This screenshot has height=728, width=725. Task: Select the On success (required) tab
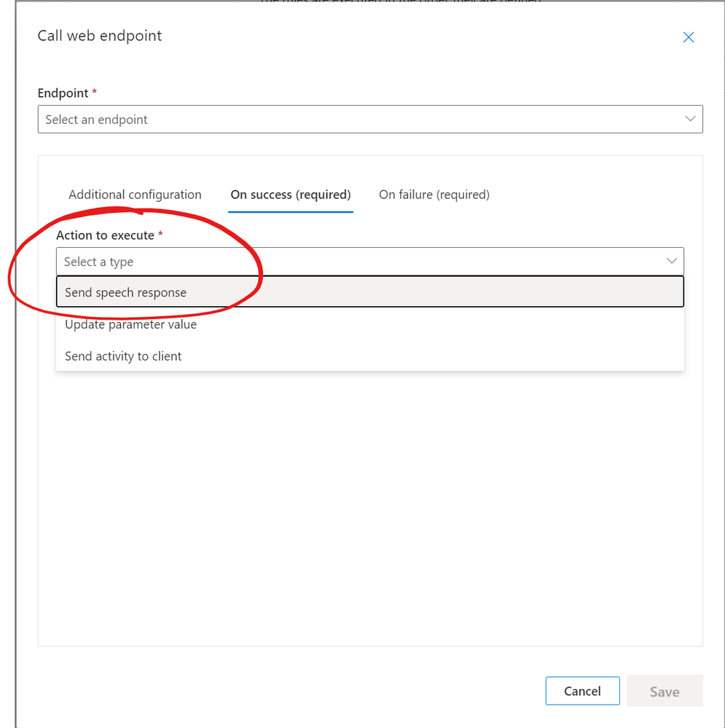(291, 195)
